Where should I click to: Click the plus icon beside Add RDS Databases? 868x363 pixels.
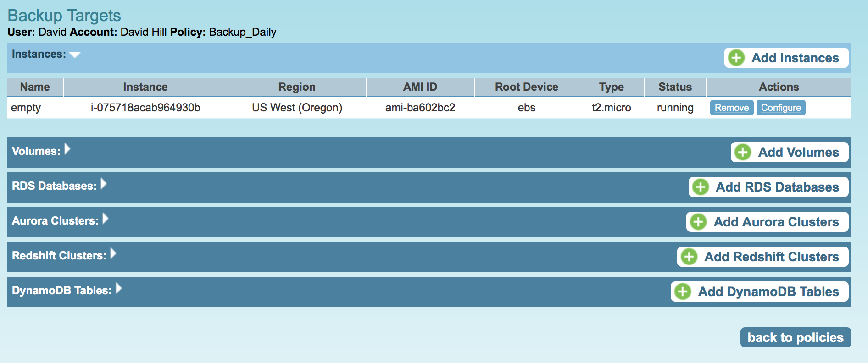tap(701, 187)
